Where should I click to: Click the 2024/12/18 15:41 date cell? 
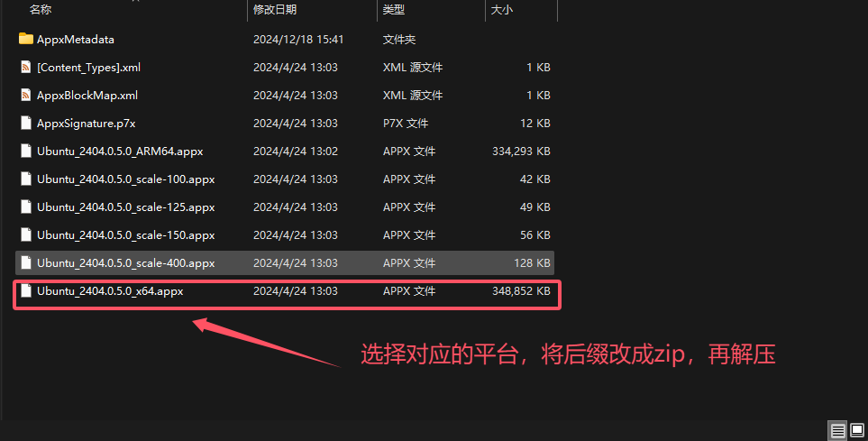pyautogui.click(x=298, y=40)
